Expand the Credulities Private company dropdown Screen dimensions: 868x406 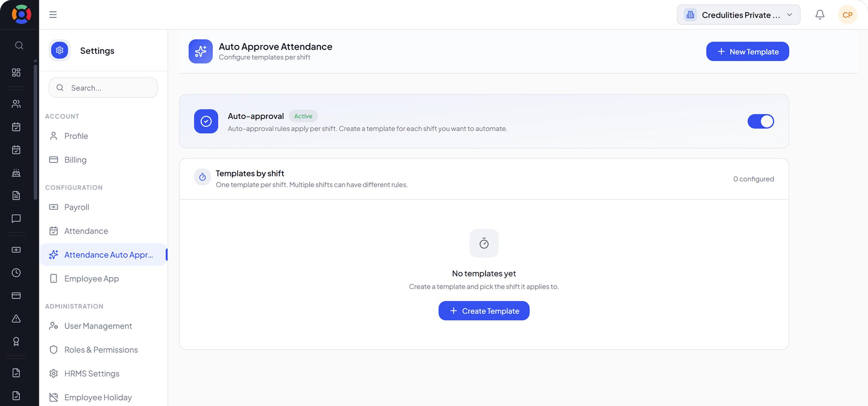[x=738, y=15]
